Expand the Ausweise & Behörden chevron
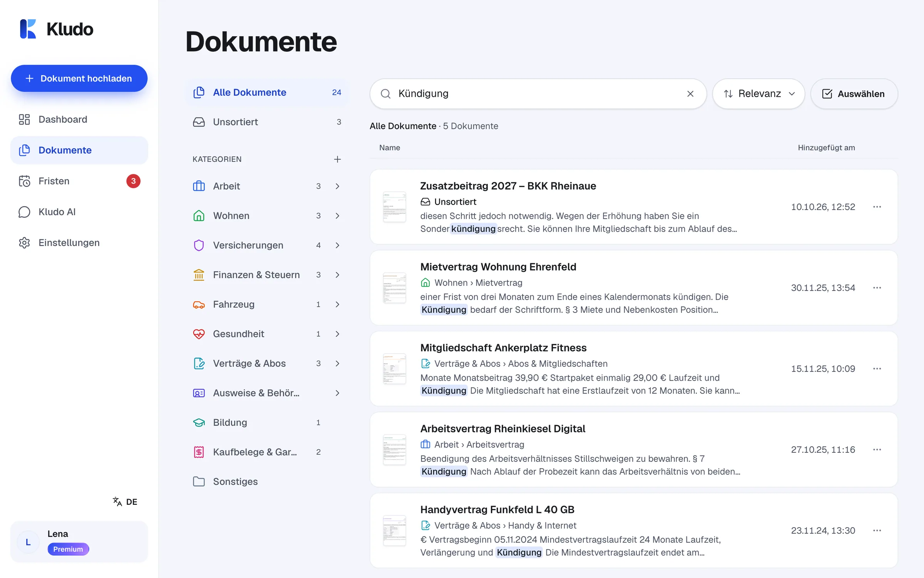This screenshot has width=924, height=578. coord(337,393)
